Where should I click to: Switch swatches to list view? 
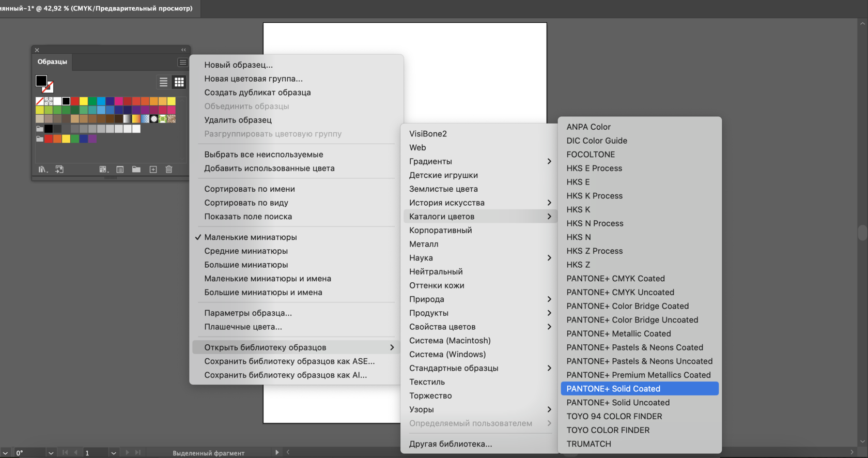pos(163,82)
